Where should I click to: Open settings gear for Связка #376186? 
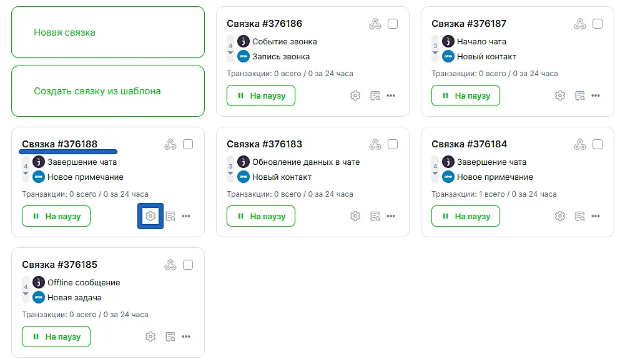(355, 96)
